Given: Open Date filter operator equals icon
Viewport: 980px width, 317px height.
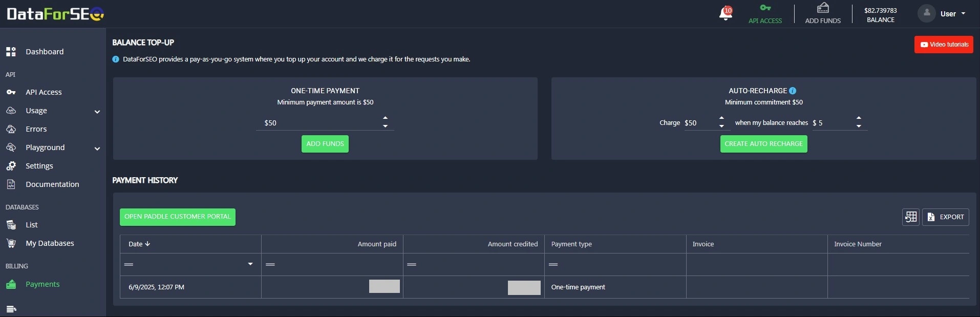Looking at the screenshot, I should [x=129, y=265].
